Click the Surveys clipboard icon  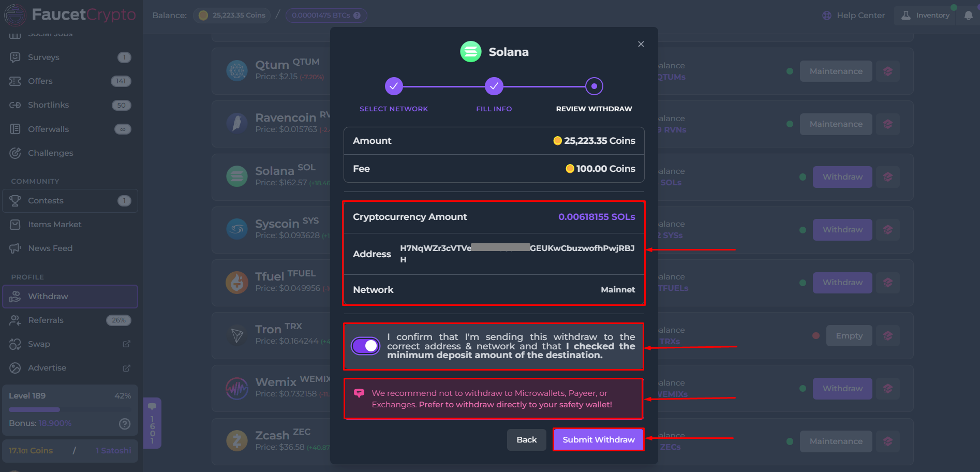[x=15, y=57]
